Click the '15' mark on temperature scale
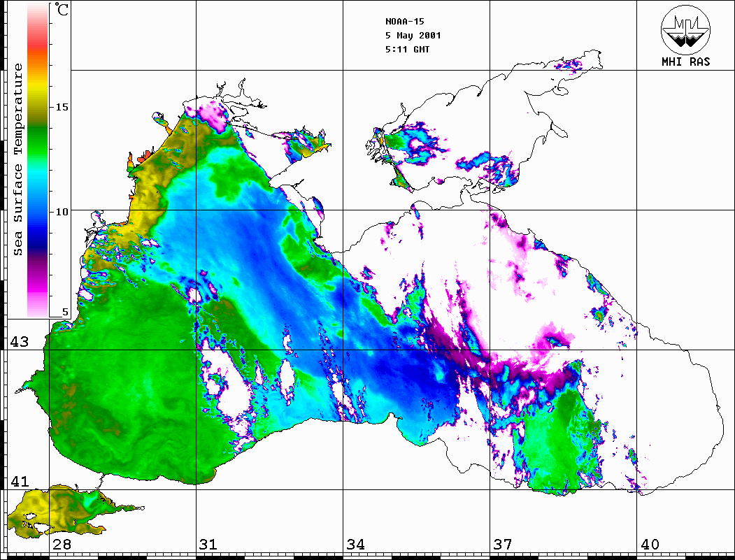The width and height of the screenshot is (735, 560). click(62, 107)
